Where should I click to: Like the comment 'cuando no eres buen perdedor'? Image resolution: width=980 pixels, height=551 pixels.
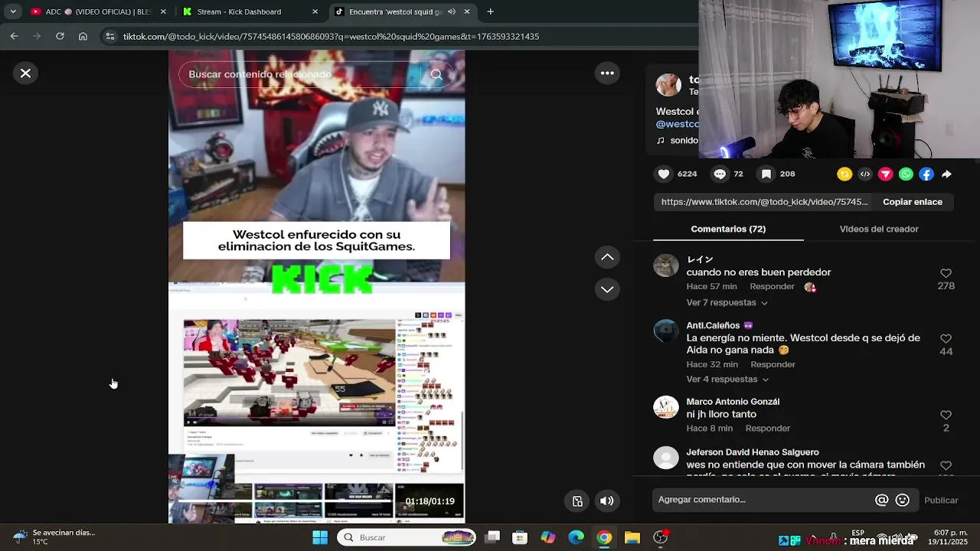[x=946, y=274]
